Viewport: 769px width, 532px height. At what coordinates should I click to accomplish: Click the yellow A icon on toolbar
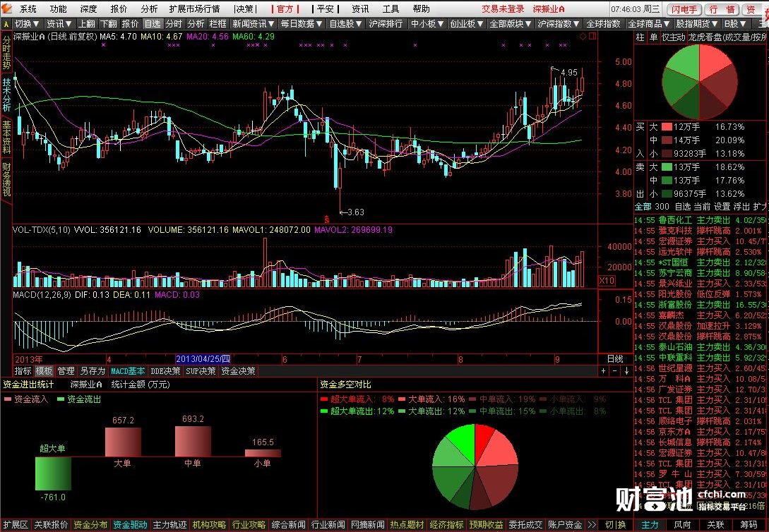tap(6, 23)
